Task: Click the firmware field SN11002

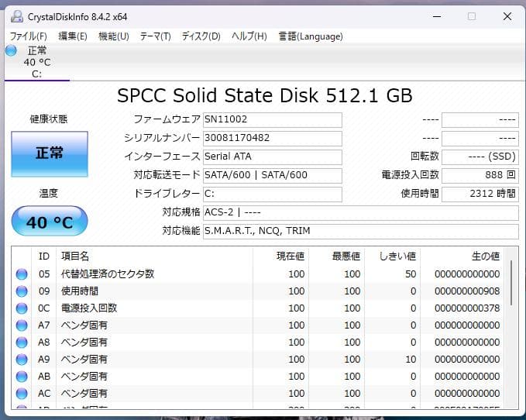Action: point(273,120)
